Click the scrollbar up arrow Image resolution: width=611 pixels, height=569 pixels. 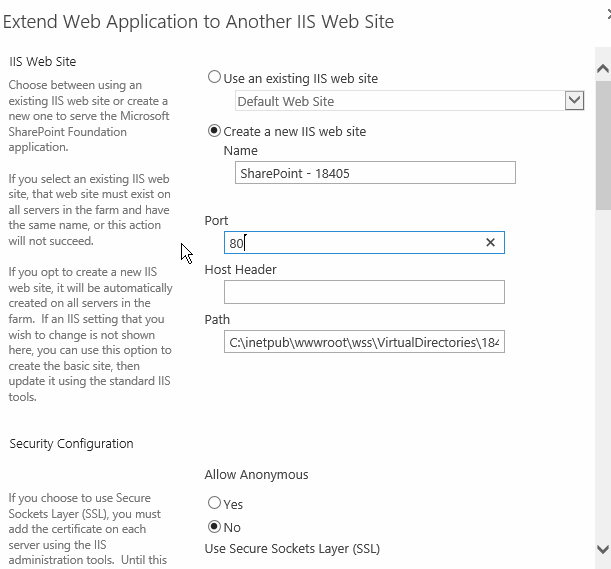602,69
